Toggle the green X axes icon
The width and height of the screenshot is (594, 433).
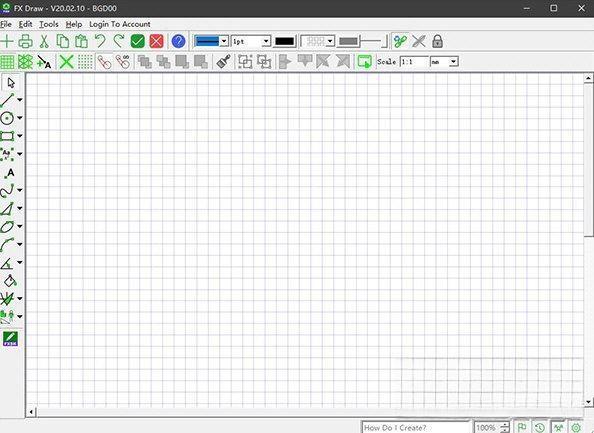66,62
